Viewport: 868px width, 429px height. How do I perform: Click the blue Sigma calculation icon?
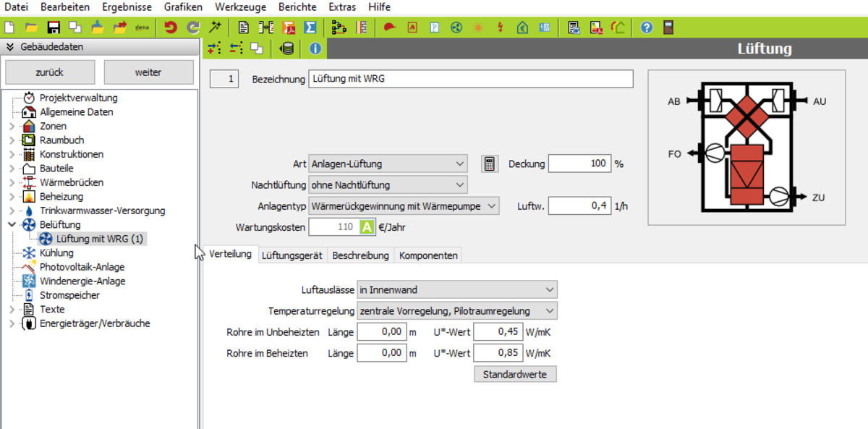[310, 27]
